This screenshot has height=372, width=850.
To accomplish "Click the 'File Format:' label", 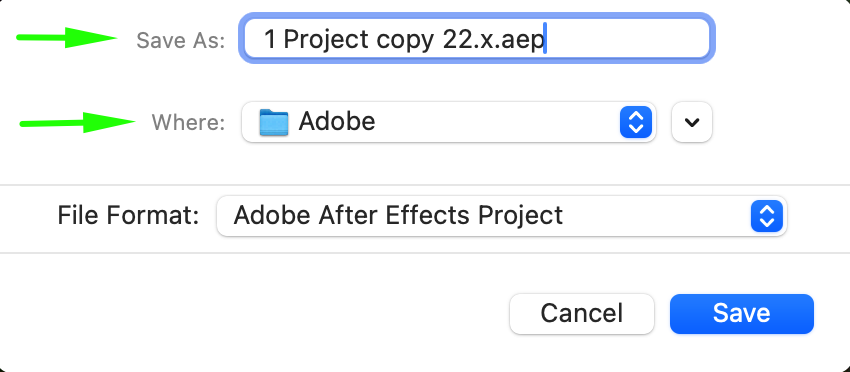I will (x=128, y=215).
